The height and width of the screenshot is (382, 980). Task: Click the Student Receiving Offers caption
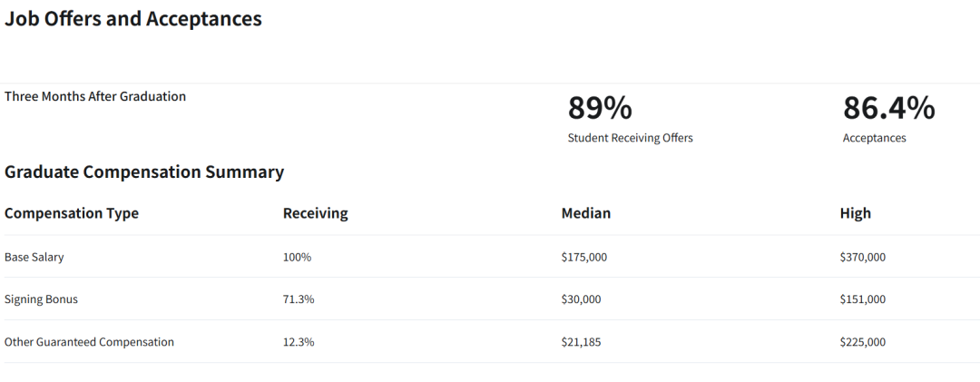point(630,138)
